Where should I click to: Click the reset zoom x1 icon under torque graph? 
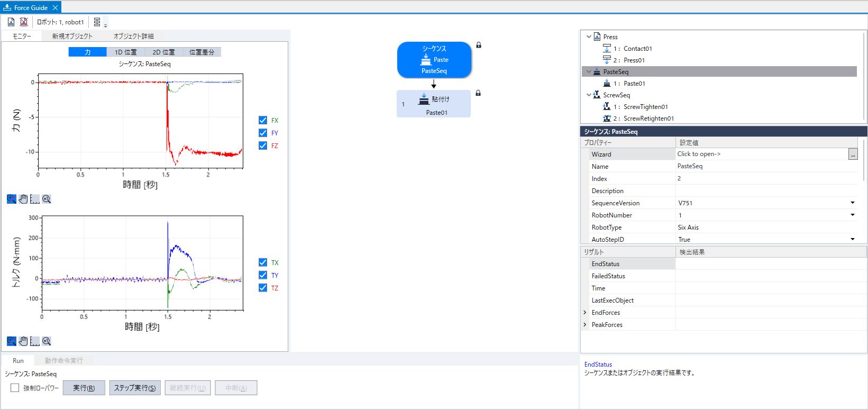click(47, 341)
